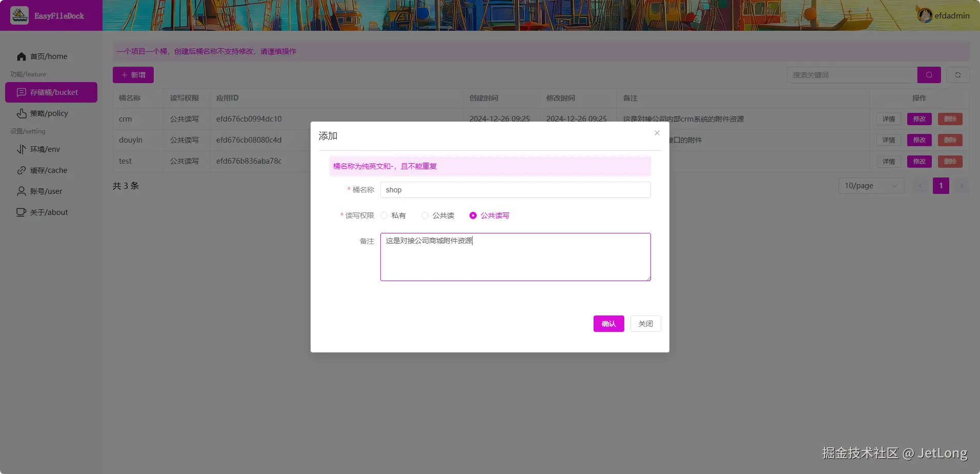The height and width of the screenshot is (474, 980).
Task: Click the efdadmin username text
Action: click(952, 16)
